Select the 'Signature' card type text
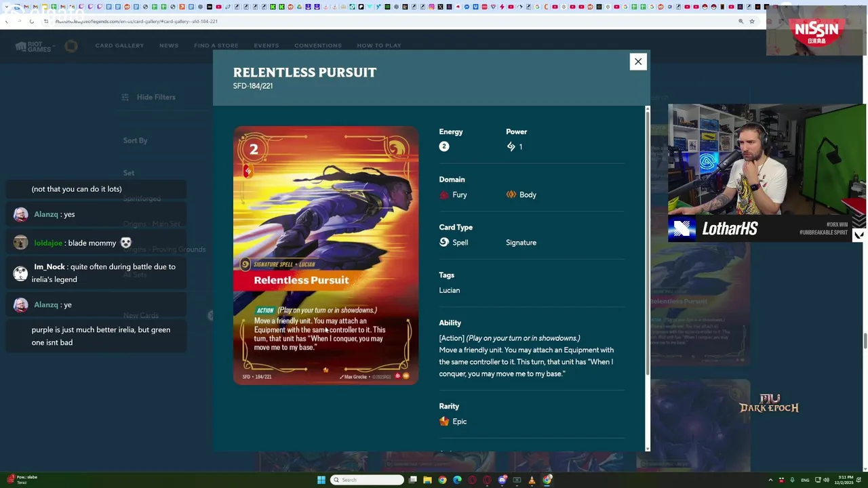868x488 pixels. click(x=521, y=243)
